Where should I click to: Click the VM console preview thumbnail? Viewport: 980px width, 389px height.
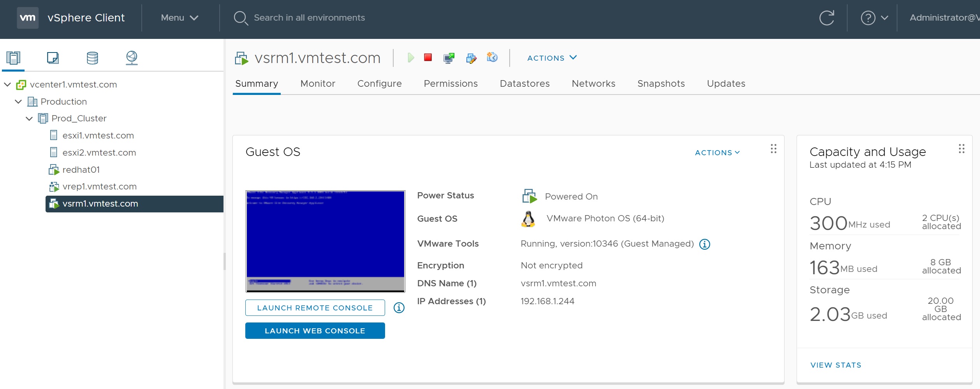click(x=325, y=241)
